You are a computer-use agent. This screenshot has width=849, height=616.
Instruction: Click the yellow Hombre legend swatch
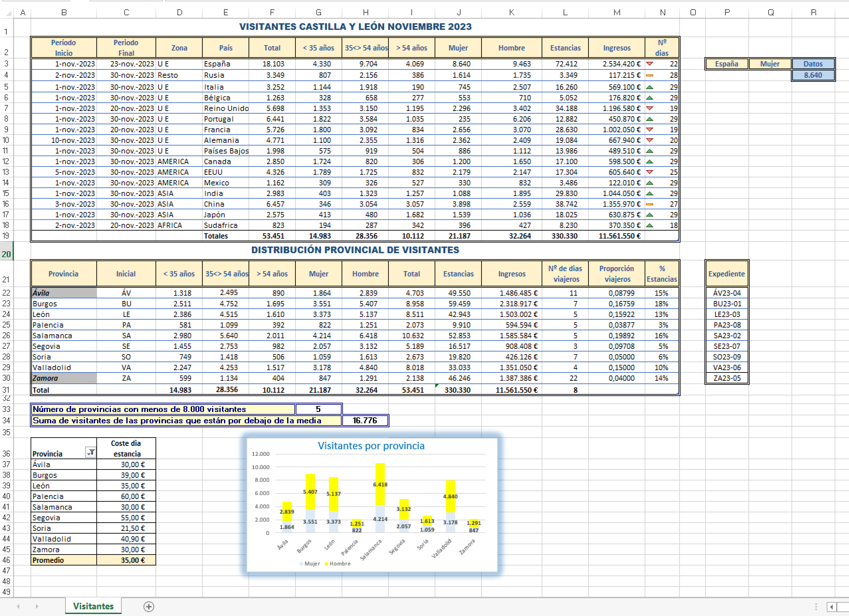pos(326,564)
